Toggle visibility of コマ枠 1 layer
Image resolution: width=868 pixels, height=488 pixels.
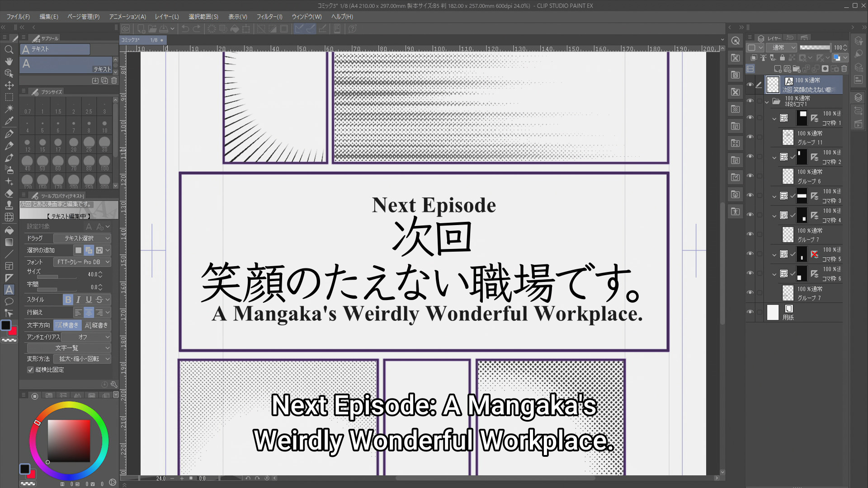point(750,117)
